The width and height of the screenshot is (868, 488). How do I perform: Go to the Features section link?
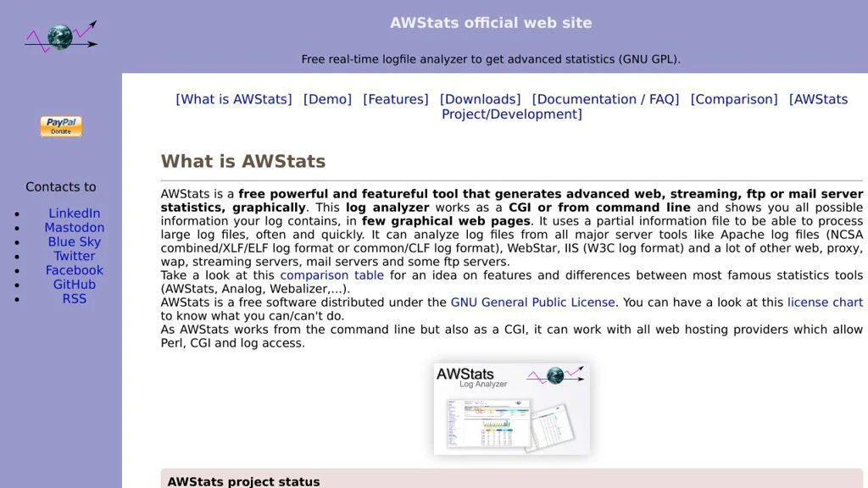point(396,99)
